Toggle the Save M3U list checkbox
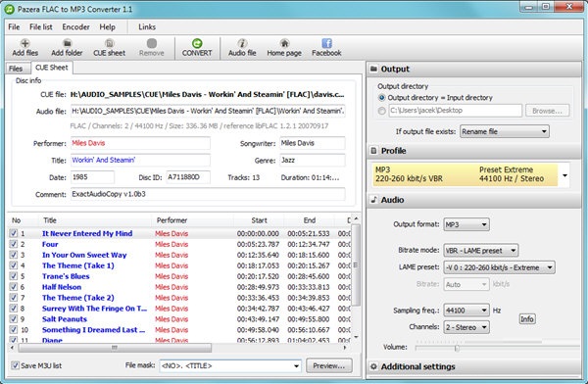 tap(15, 365)
